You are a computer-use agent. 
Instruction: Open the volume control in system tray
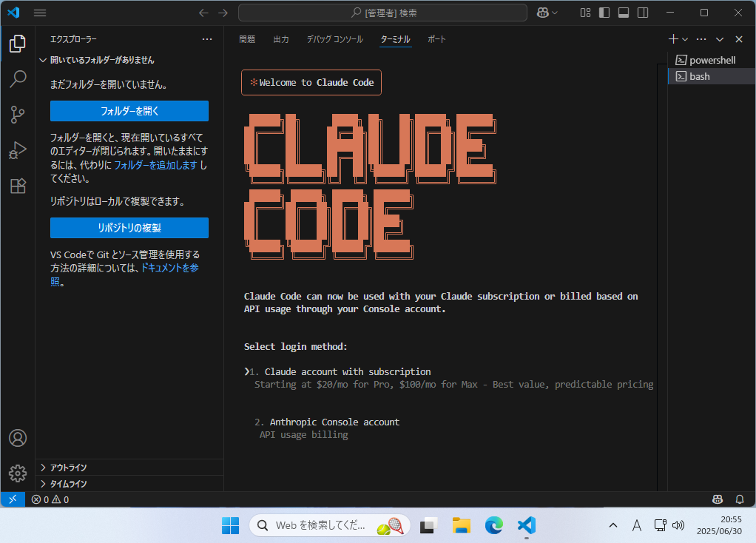coord(678,526)
